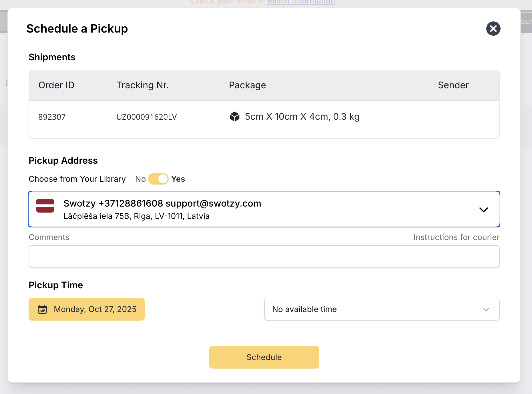Change the pickup date Monday, Oct 27, 2025

(87, 309)
